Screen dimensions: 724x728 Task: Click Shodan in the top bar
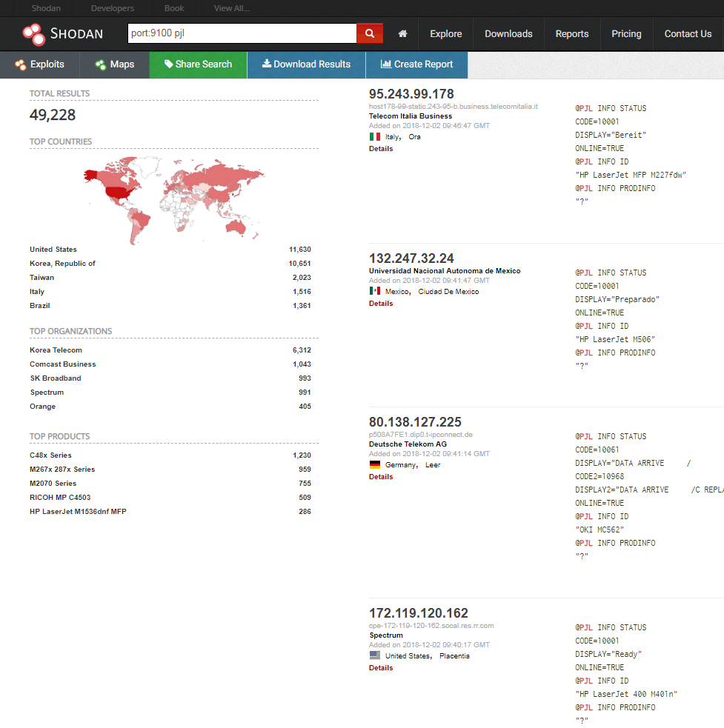point(46,8)
